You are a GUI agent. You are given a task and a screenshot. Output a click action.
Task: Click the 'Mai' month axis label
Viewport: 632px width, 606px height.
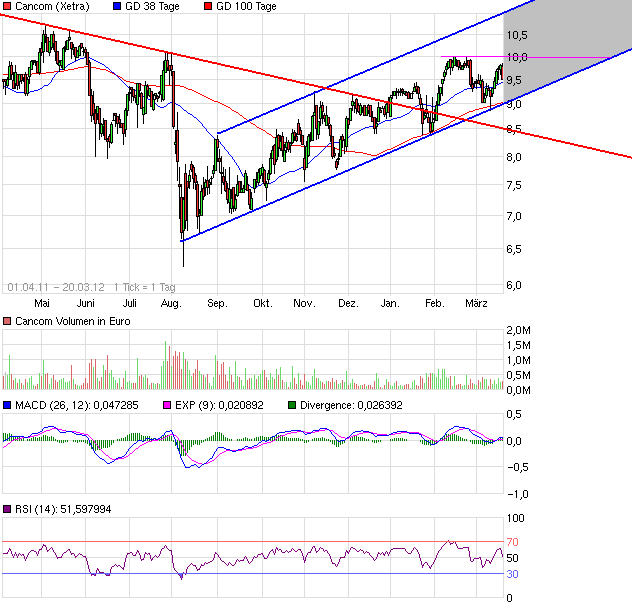coord(42,303)
